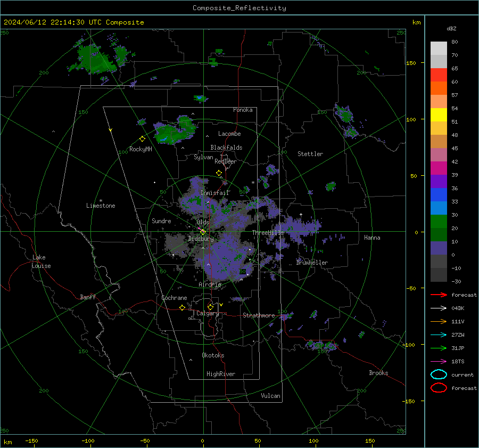Click the cyan 27ZW arrow legend icon
This screenshot has height=448, width=479.
439,335
